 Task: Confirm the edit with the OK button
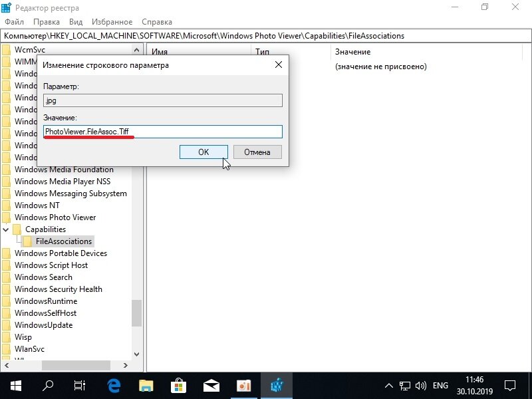pyautogui.click(x=203, y=152)
